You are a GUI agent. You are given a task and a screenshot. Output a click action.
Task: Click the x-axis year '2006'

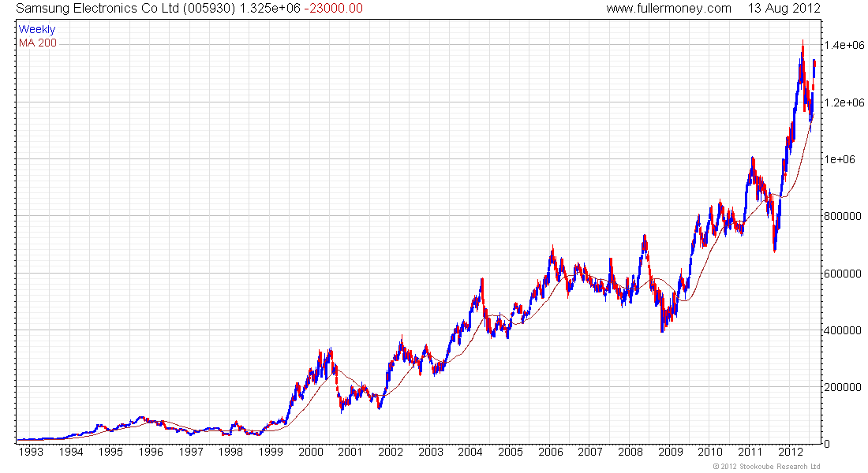click(551, 452)
